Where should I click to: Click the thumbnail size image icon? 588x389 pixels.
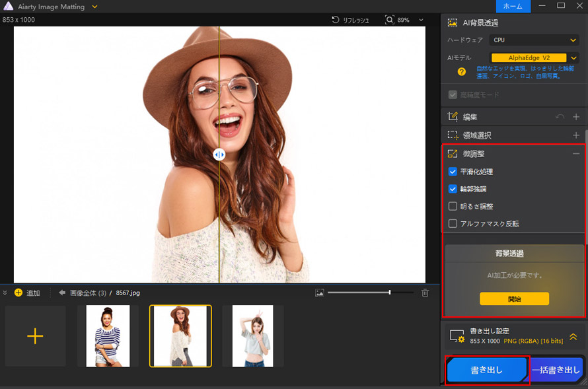pos(320,293)
